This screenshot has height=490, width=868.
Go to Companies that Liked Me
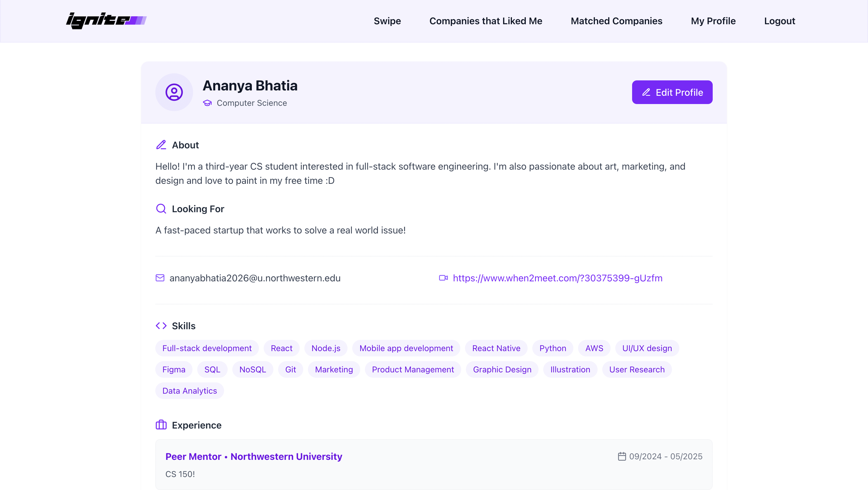486,21
